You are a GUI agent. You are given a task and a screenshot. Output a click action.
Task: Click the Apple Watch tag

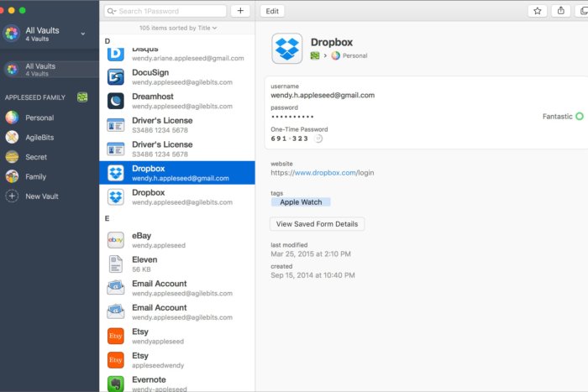point(301,202)
